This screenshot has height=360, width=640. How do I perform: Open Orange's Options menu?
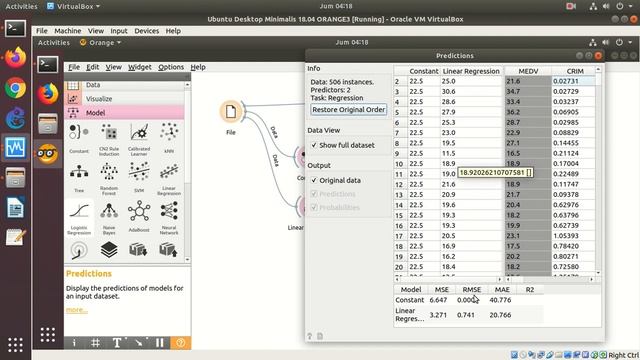[171, 67]
